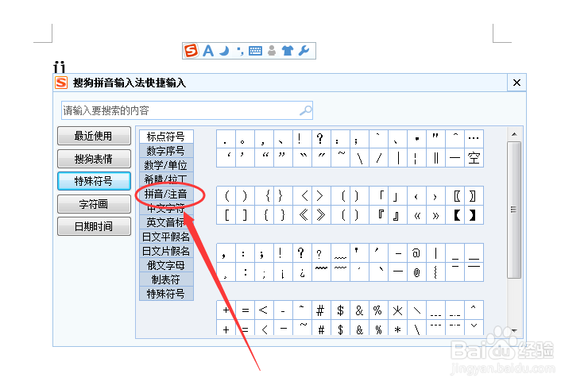Open the 搜狗表情 section
Image resolution: width=588 pixels, height=389 pixels.
pos(94,159)
